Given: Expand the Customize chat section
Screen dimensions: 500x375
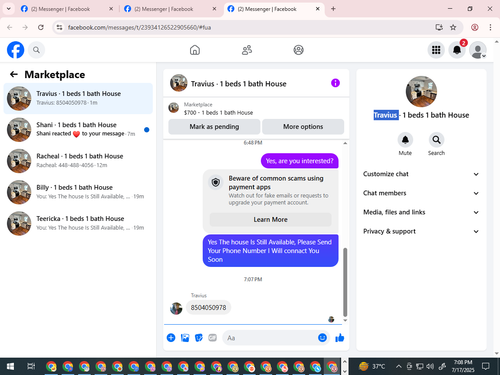Looking at the screenshot, I should pos(421,174).
